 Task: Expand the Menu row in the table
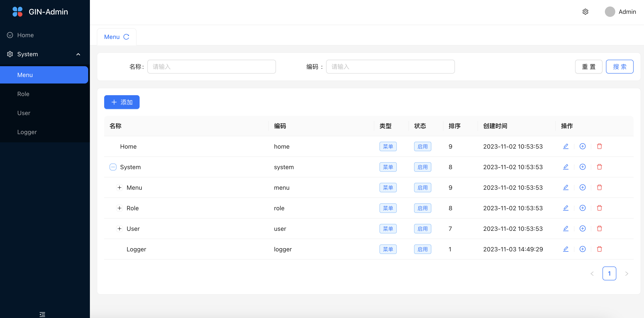pyautogui.click(x=120, y=187)
